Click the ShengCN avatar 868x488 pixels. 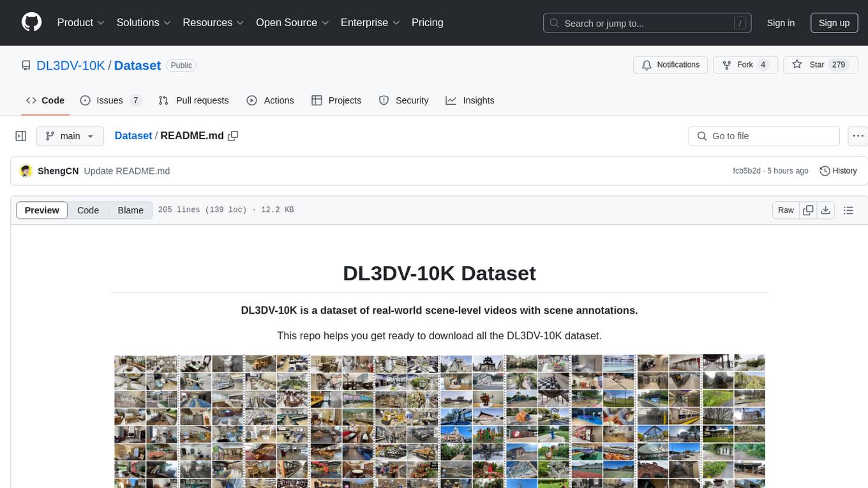click(x=26, y=171)
